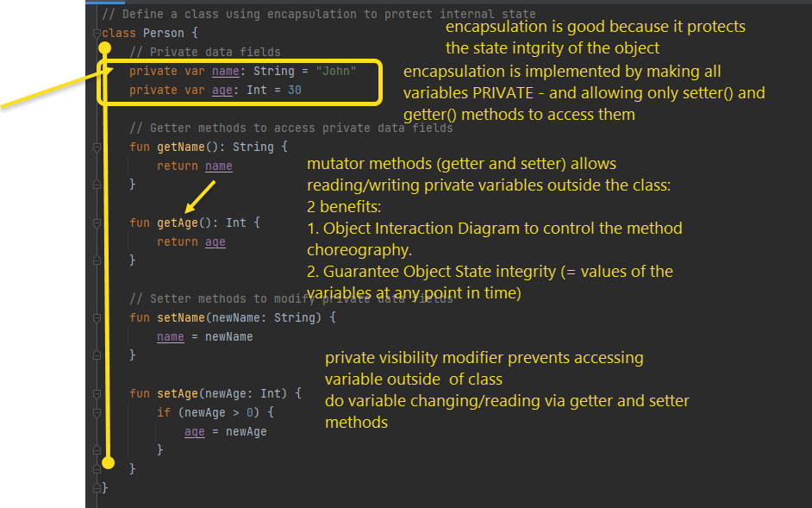The width and height of the screenshot is (812, 508).
Task: Collapse the setName function fold marker
Action: pyautogui.click(x=97, y=317)
